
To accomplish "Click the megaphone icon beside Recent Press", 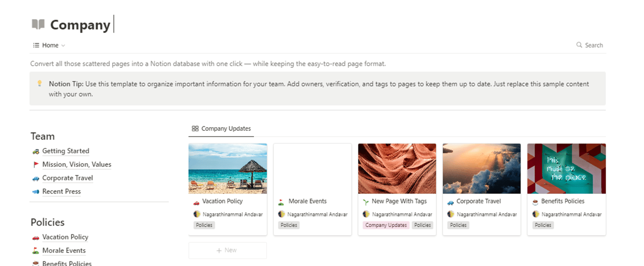I will pos(35,192).
